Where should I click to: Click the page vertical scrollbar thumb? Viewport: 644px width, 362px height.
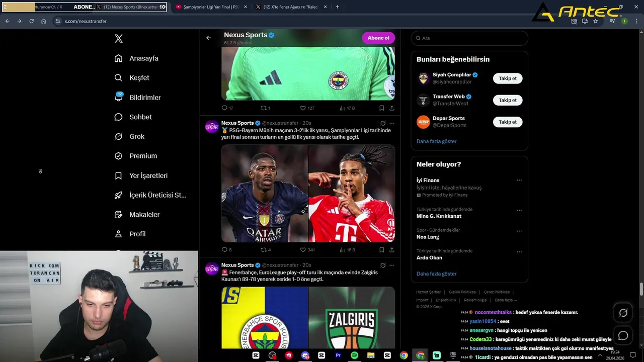tap(641, 290)
